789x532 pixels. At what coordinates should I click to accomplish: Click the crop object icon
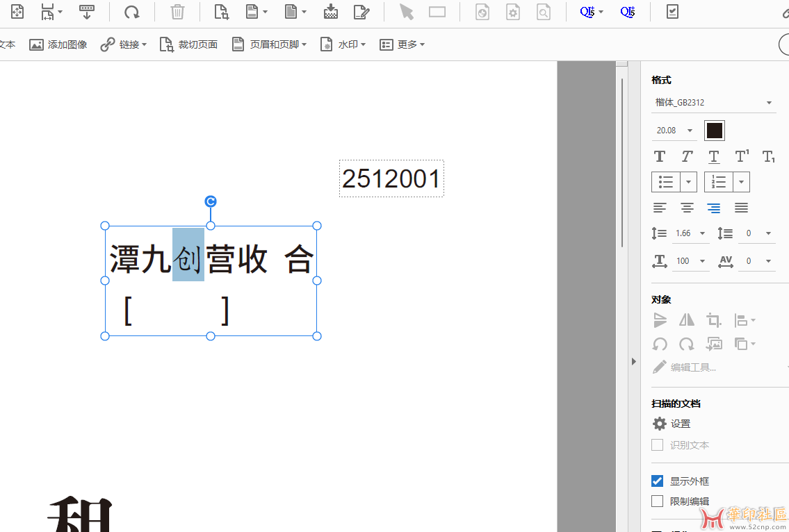coord(713,320)
